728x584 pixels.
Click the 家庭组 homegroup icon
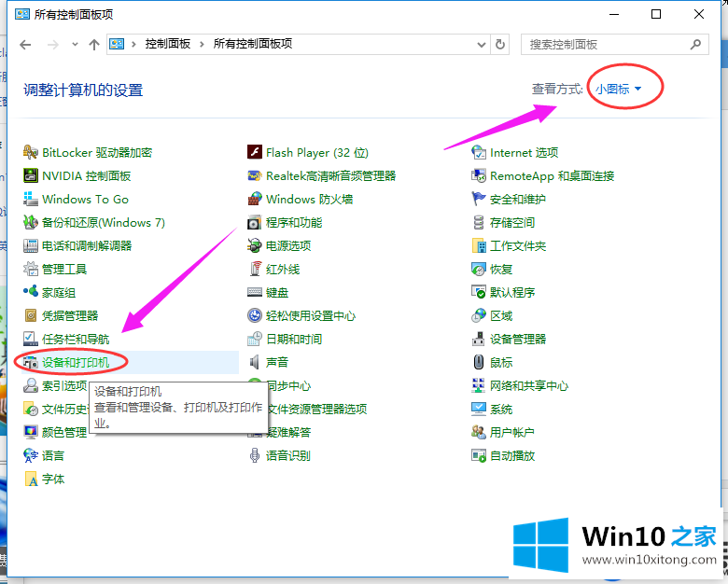click(x=31, y=292)
